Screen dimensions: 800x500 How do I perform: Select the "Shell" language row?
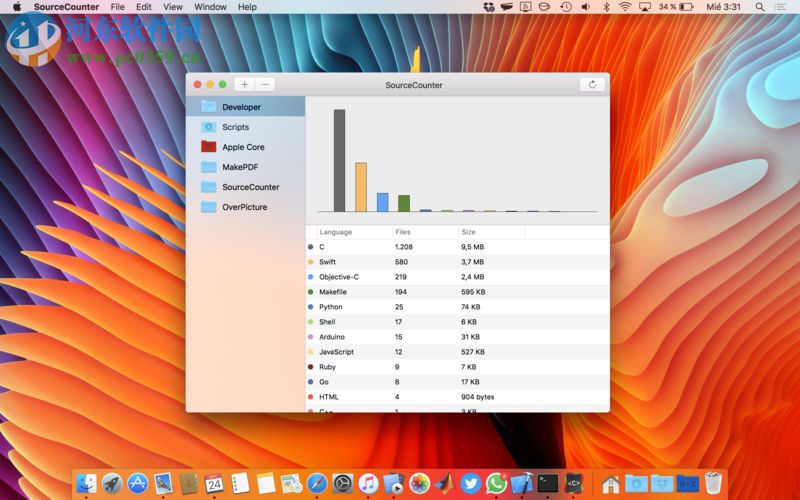458,322
